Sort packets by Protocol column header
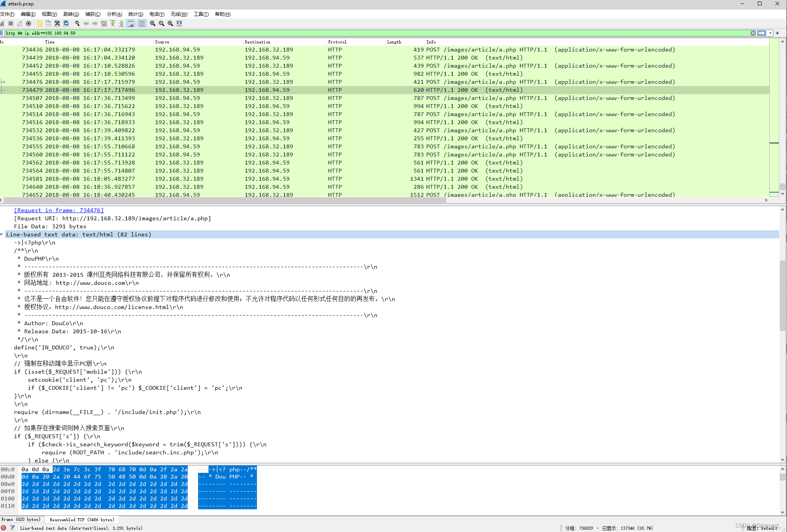The image size is (787, 532). coord(356,42)
